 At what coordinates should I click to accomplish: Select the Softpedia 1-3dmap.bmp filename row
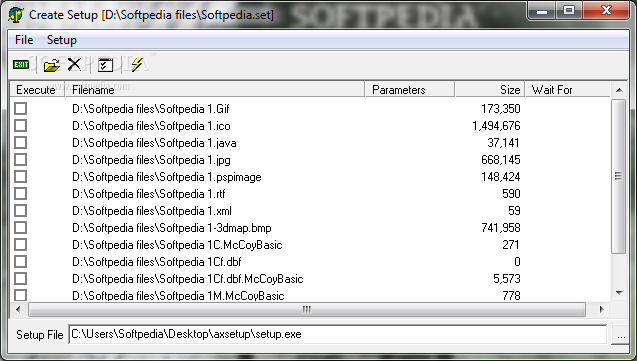click(172, 228)
